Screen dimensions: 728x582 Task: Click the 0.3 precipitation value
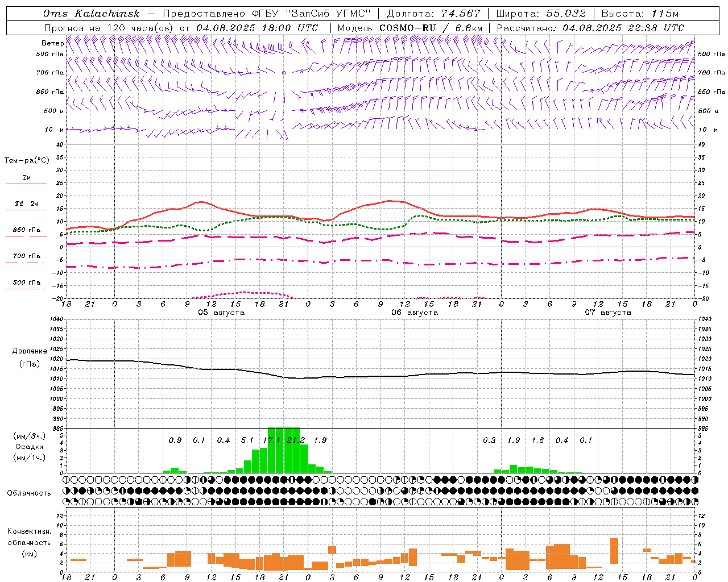(489, 440)
